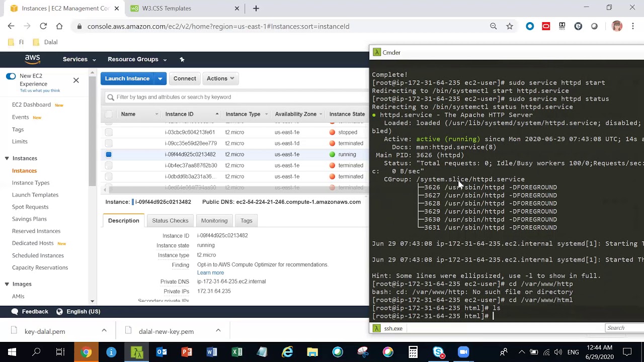The height and width of the screenshot is (362, 644).
Task: Toggle the New EC2 Experience switch
Action: 11,76
